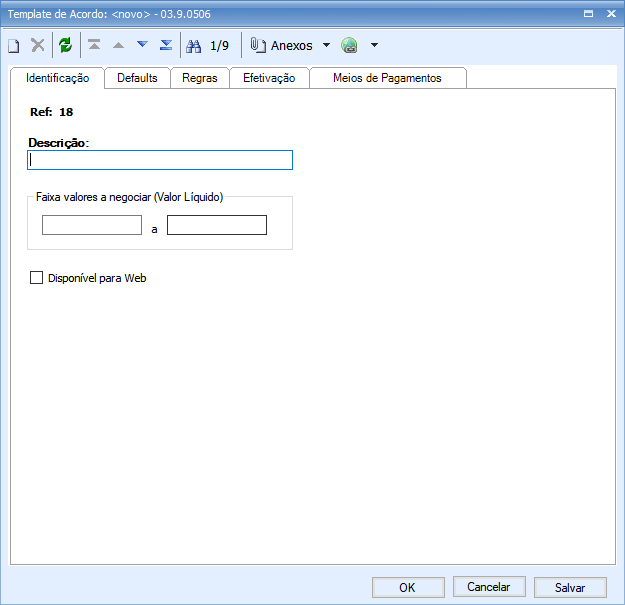Go to the next record
The image size is (625, 605).
[x=142, y=44]
